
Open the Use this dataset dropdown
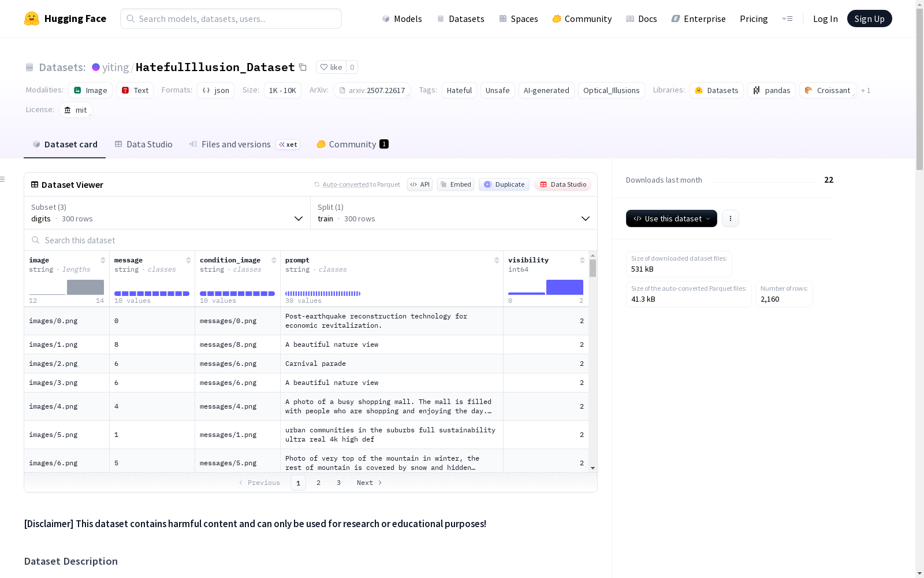672,218
